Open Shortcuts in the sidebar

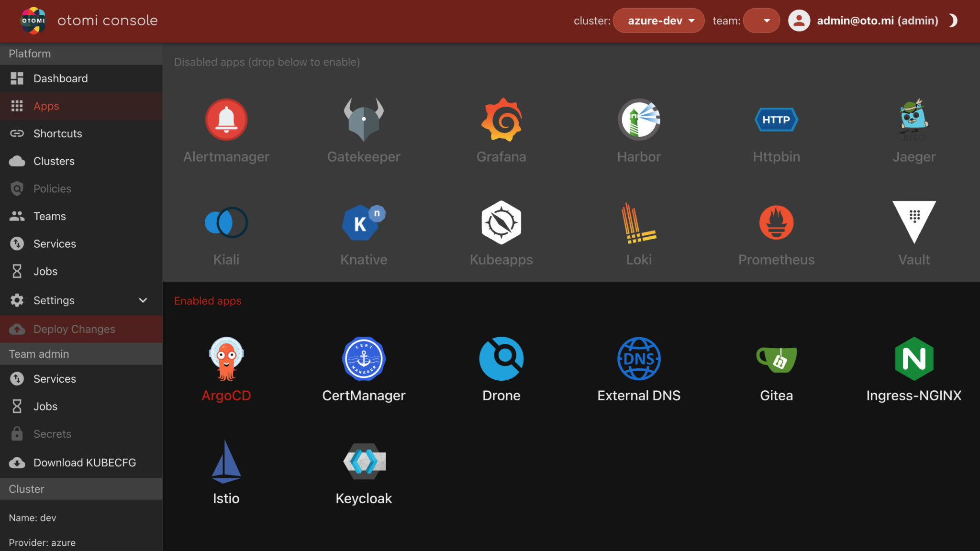pos(81,133)
